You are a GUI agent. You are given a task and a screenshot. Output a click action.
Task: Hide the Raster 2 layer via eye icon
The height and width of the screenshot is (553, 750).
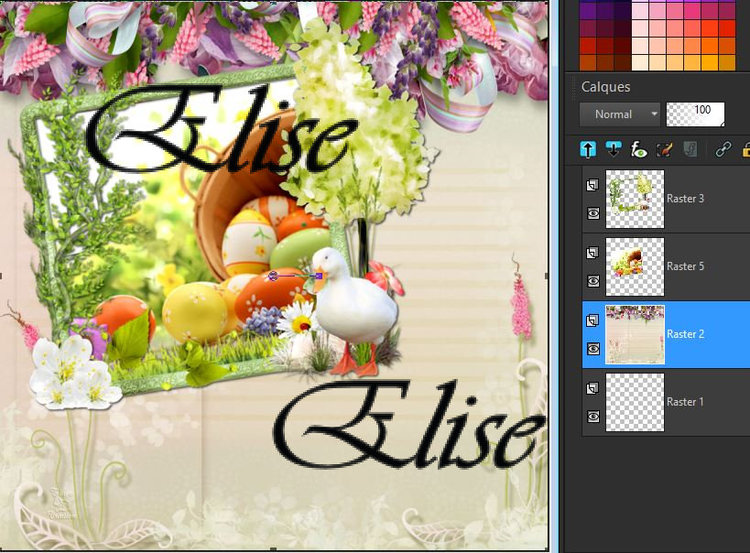[x=593, y=349]
